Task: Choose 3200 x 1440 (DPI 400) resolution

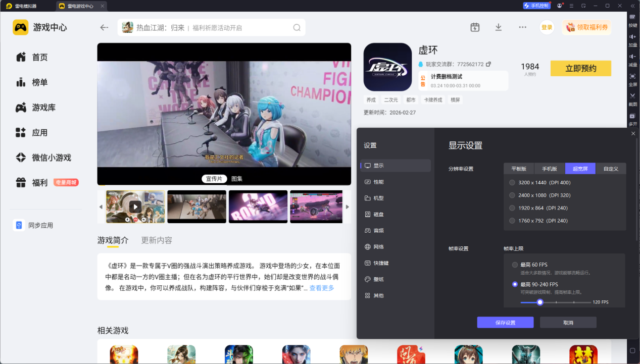Action: point(512,183)
